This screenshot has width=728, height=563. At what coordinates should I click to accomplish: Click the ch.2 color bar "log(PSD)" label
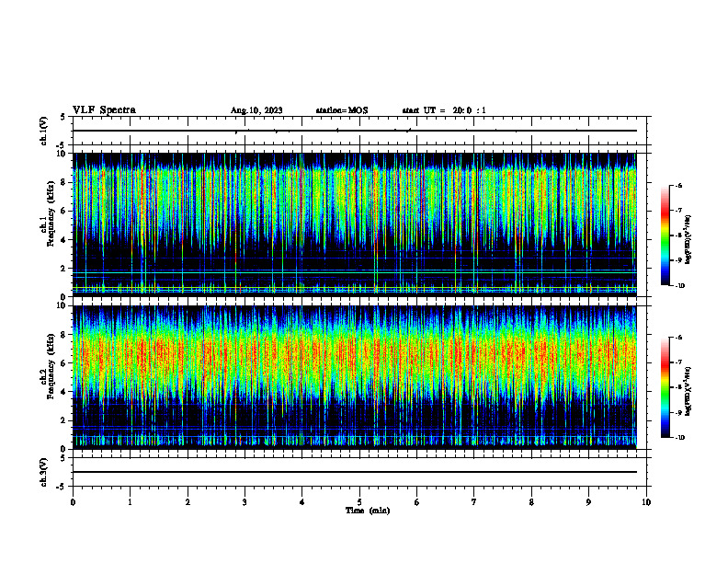pos(688,391)
